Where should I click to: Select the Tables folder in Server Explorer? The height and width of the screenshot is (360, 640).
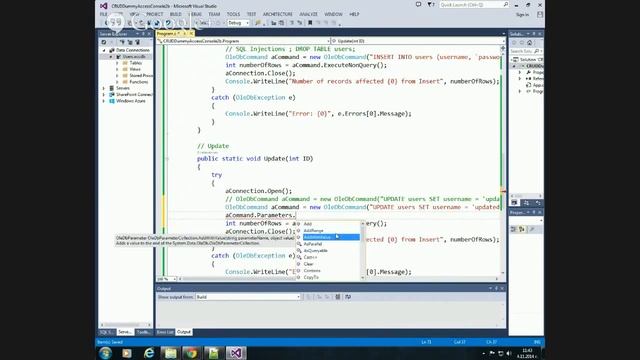coord(136,63)
